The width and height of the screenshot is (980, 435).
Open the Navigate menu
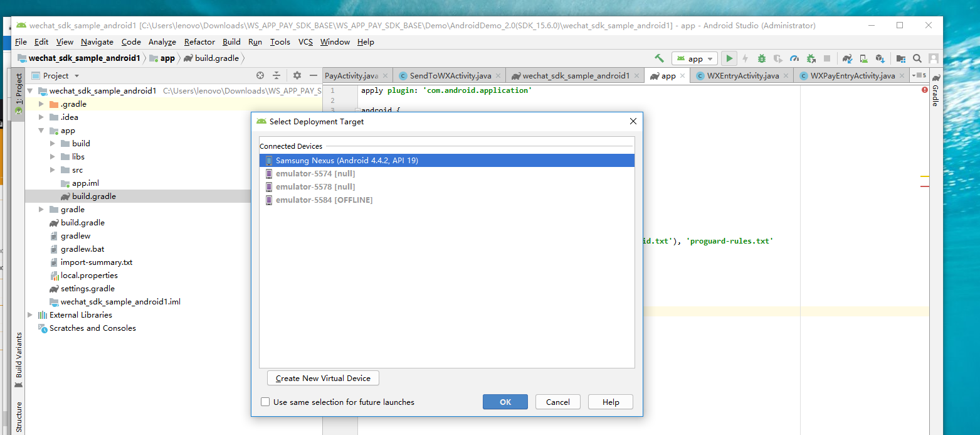coord(97,42)
